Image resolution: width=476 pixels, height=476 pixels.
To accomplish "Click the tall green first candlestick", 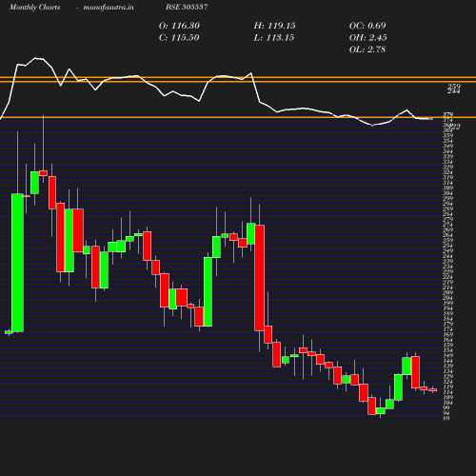I will tap(17, 263).
